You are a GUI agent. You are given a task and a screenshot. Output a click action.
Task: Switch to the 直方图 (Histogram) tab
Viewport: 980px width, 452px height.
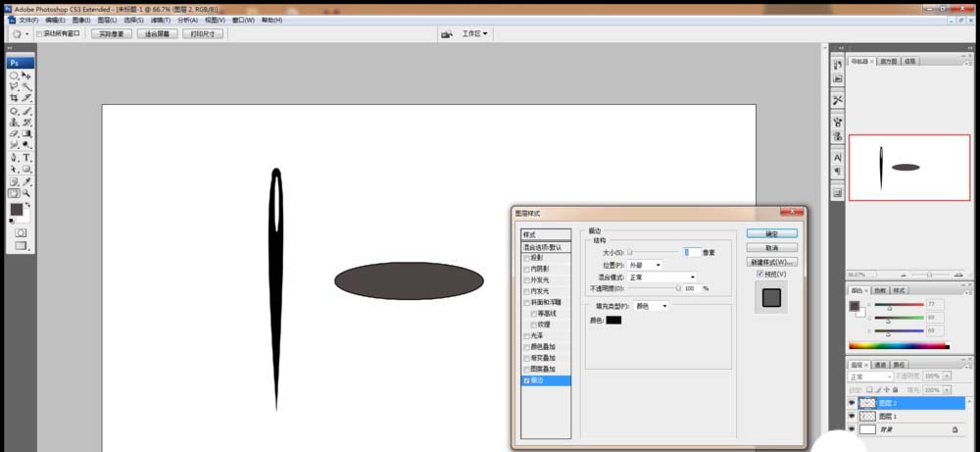[x=888, y=61]
